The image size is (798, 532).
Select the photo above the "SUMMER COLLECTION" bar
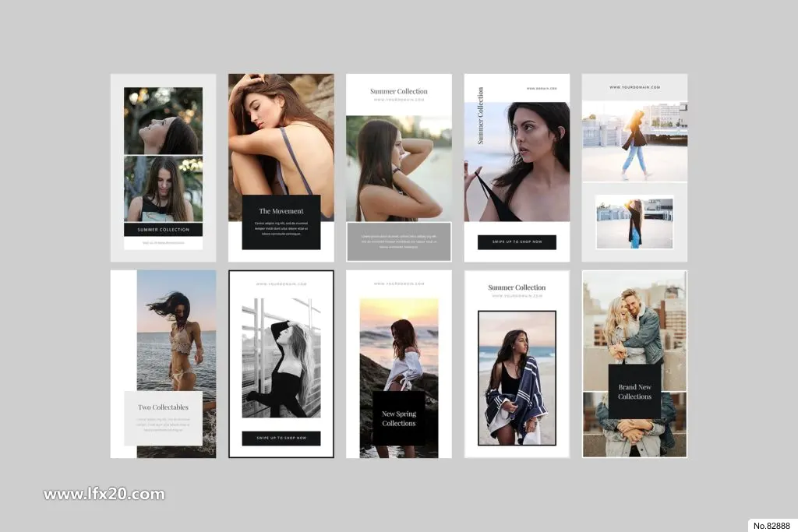[163, 188]
